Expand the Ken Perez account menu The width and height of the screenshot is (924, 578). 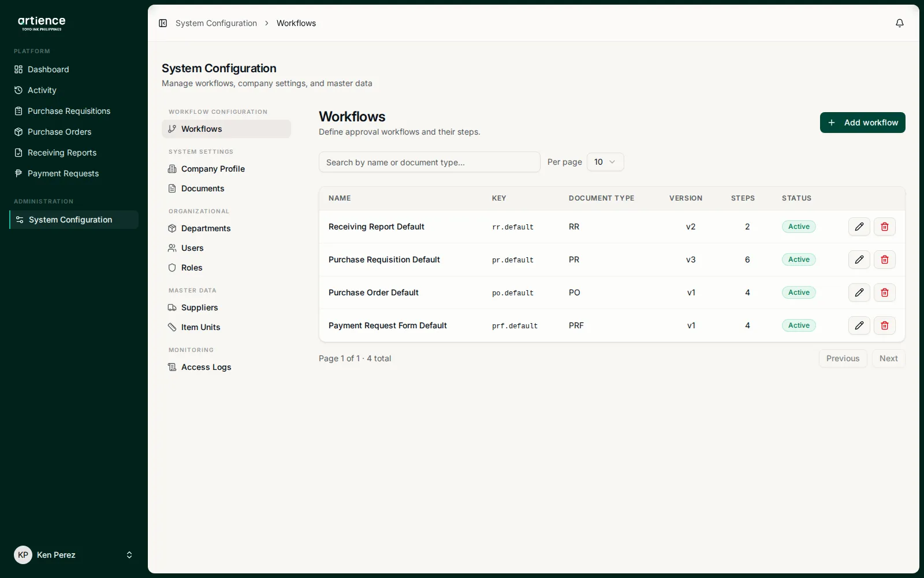(74, 555)
